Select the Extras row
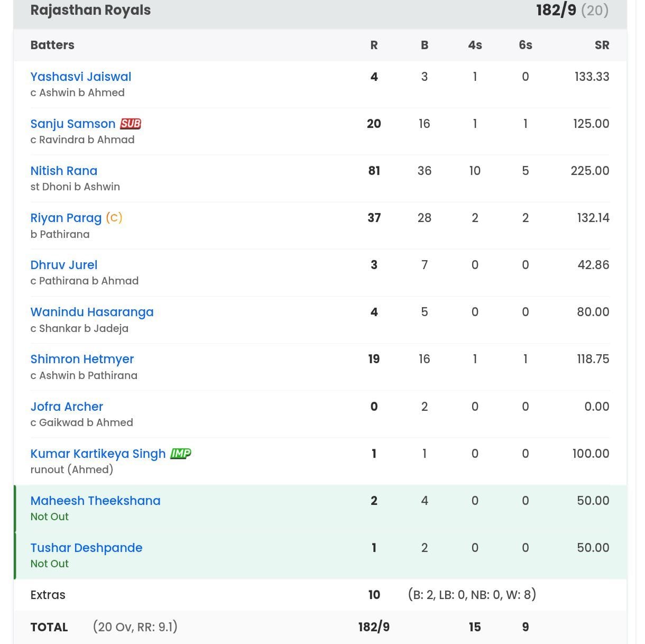The height and width of the screenshot is (644, 645). click(x=48, y=595)
